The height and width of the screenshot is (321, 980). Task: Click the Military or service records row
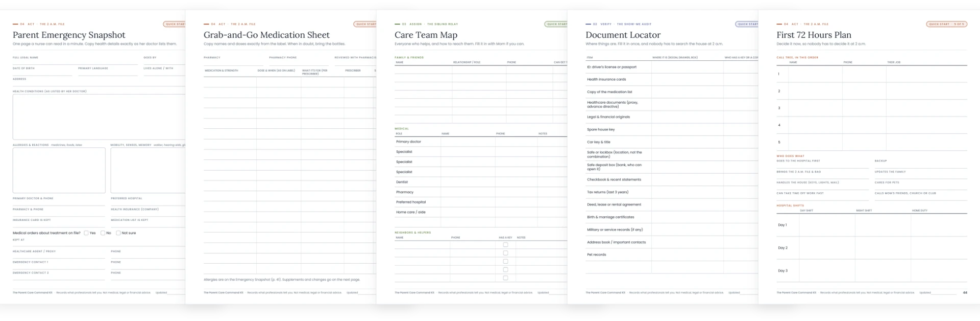(x=672, y=230)
